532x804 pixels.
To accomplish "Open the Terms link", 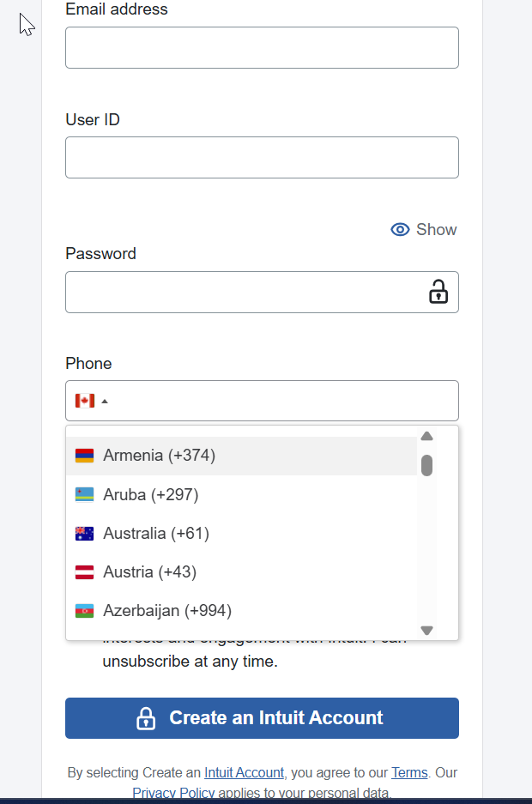I will click(409, 772).
